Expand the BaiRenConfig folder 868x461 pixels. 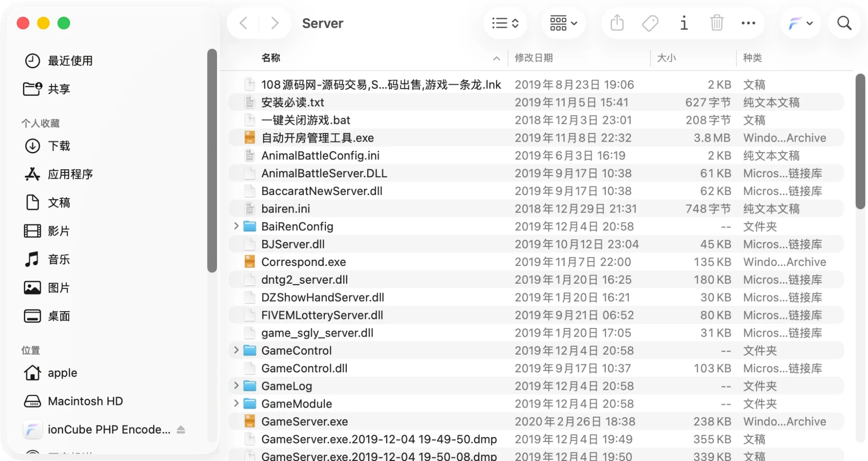(x=236, y=226)
